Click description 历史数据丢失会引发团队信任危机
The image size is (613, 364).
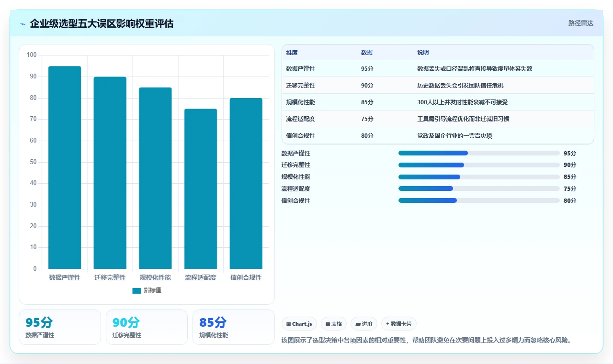pyautogui.click(x=460, y=86)
